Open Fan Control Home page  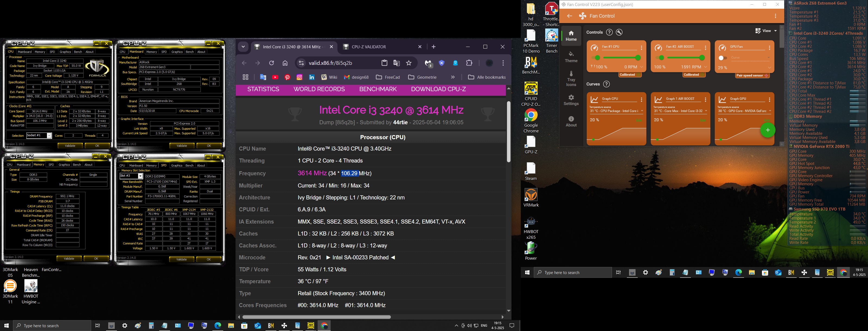(x=571, y=36)
